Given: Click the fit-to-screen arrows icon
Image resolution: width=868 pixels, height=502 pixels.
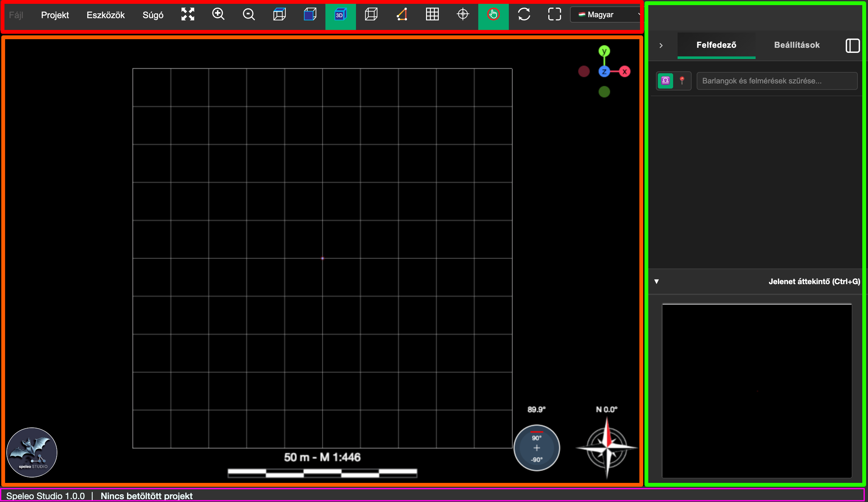Looking at the screenshot, I should coord(188,14).
